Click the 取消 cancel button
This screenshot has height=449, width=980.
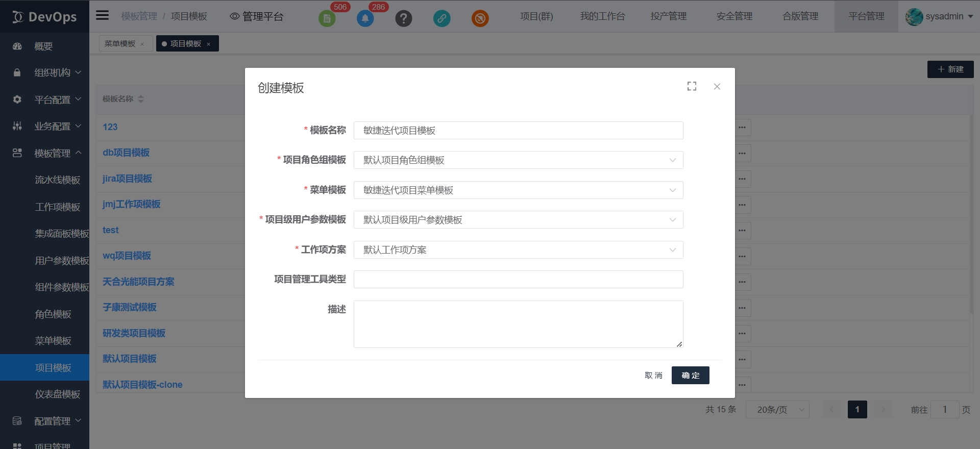653,376
